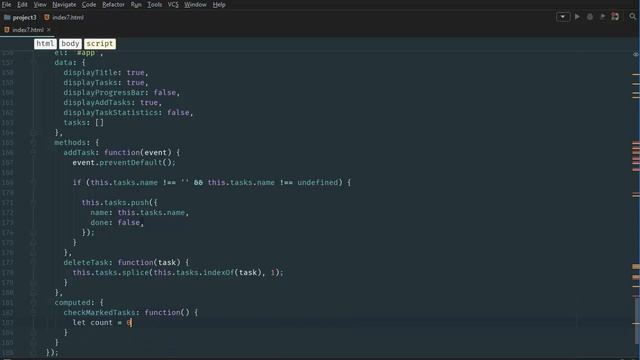The image size is (640, 360).
Task: Collapse the addTask function fold marker
Action: [x=33, y=153]
